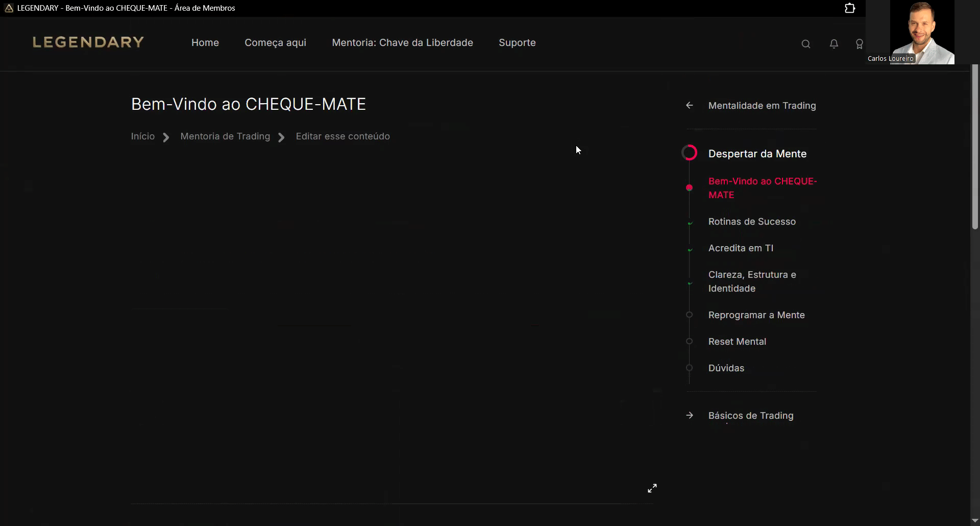Click the browser extensions puzzle icon
The width and height of the screenshot is (980, 526).
850,8
